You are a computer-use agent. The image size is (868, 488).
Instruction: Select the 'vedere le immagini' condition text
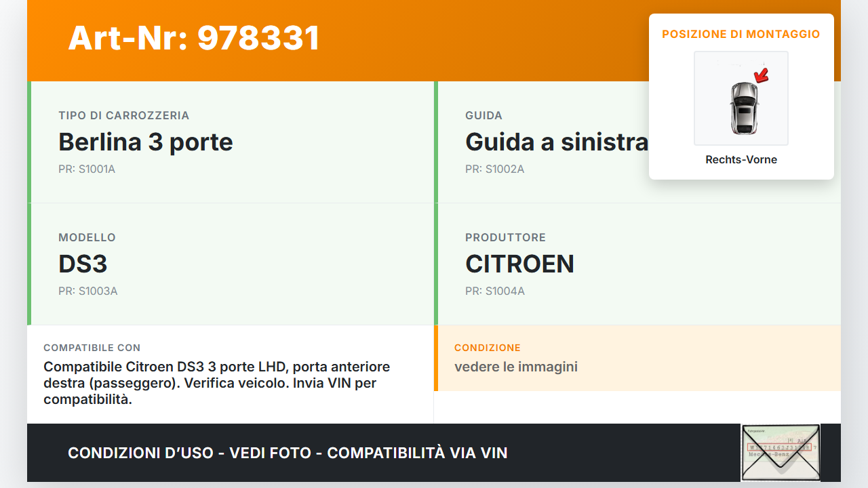point(516,367)
